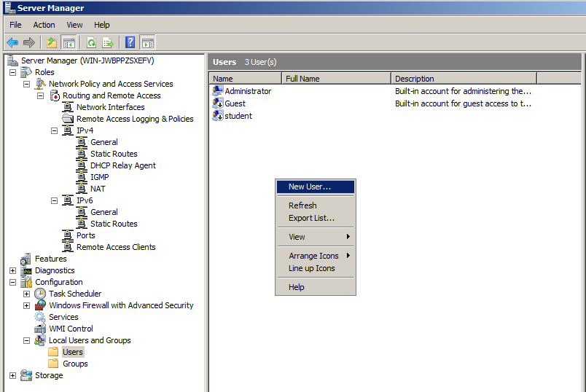Click Administrator's description text
586x392 pixels.
pos(463,91)
